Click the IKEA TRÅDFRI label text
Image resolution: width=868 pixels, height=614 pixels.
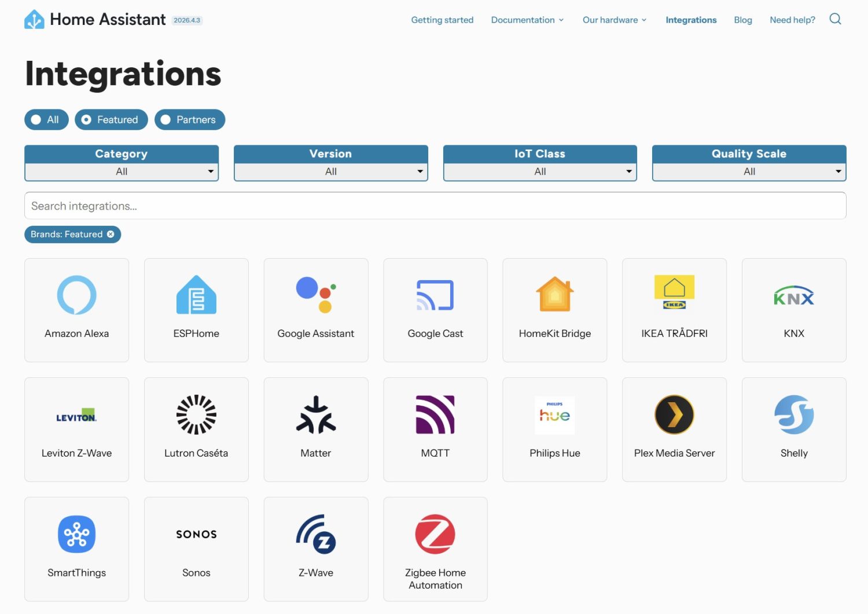click(674, 333)
